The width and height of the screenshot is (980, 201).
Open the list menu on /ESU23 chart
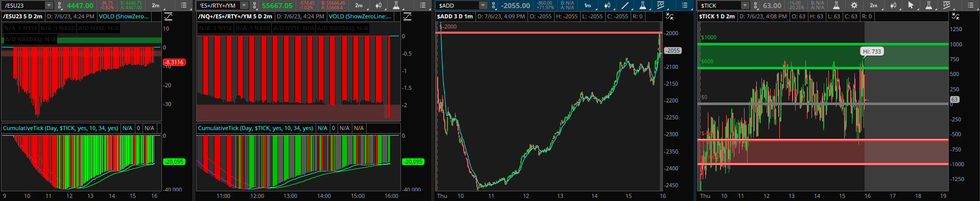(184, 6)
